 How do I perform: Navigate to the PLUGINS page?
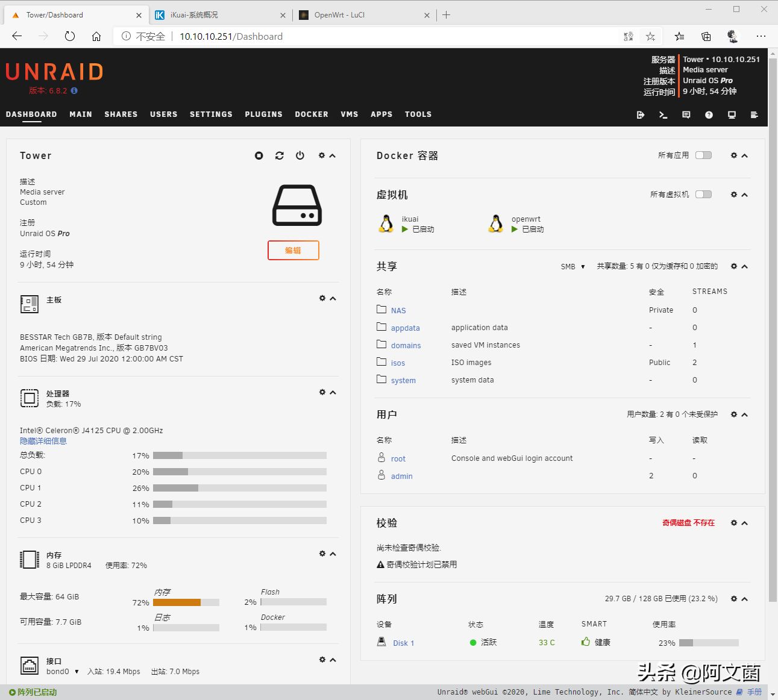263,114
